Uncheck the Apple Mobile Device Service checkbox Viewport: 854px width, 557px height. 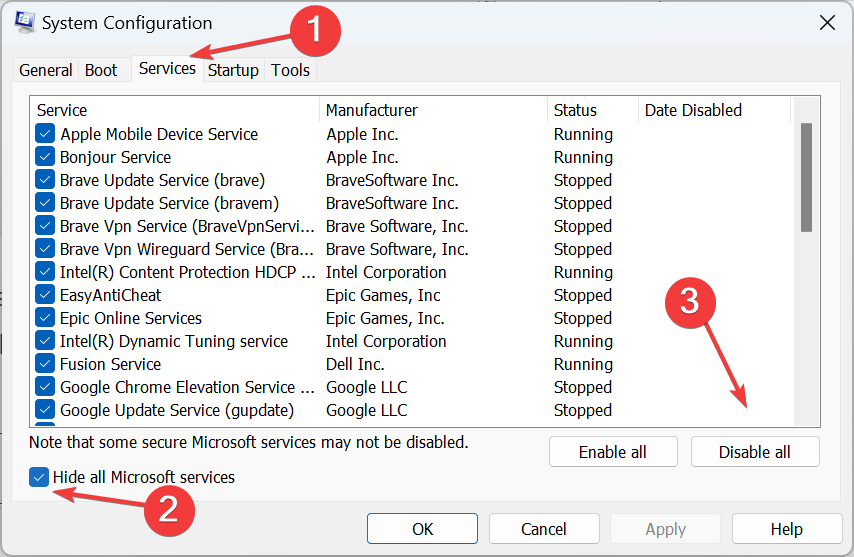(45, 133)
